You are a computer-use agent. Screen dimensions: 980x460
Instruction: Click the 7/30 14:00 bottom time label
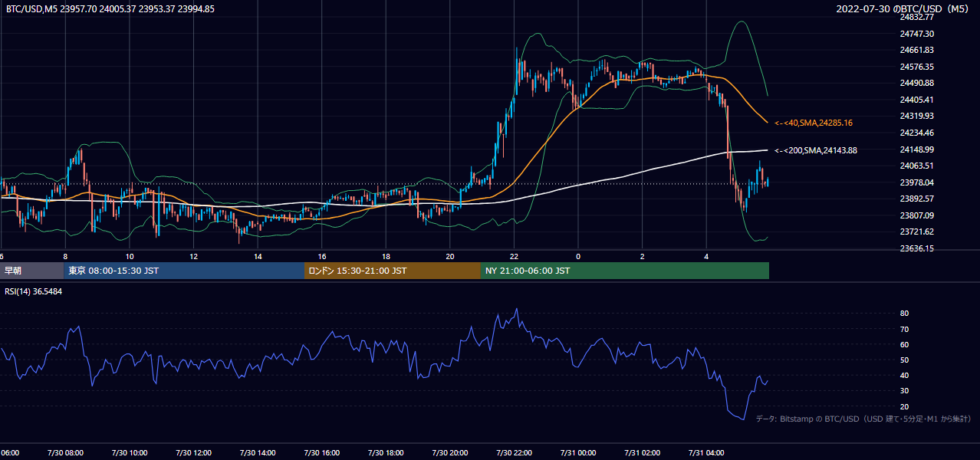tap(258, 453)
